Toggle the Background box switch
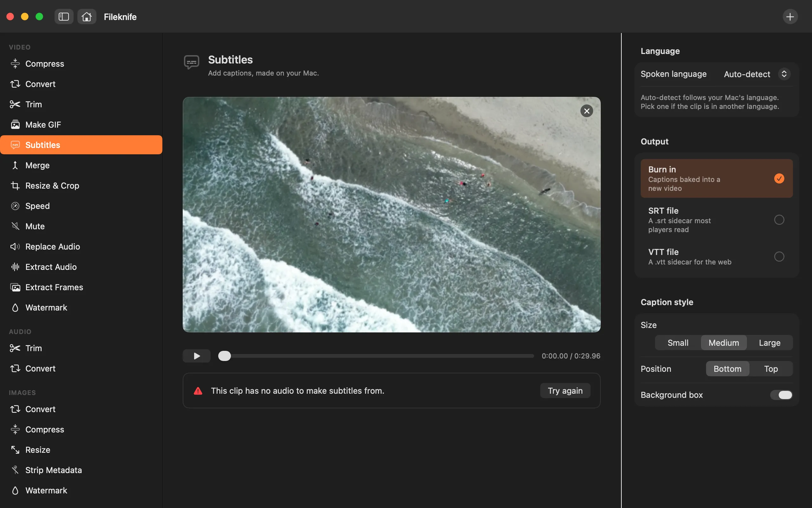Image resolution: width=812 pixels, height=508 pixels. [x=781, y=395]
